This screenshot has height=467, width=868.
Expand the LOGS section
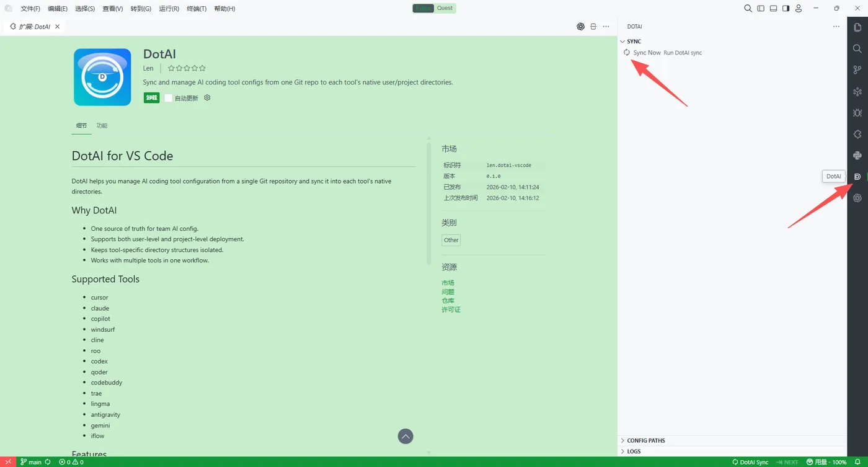click(732, 451)
